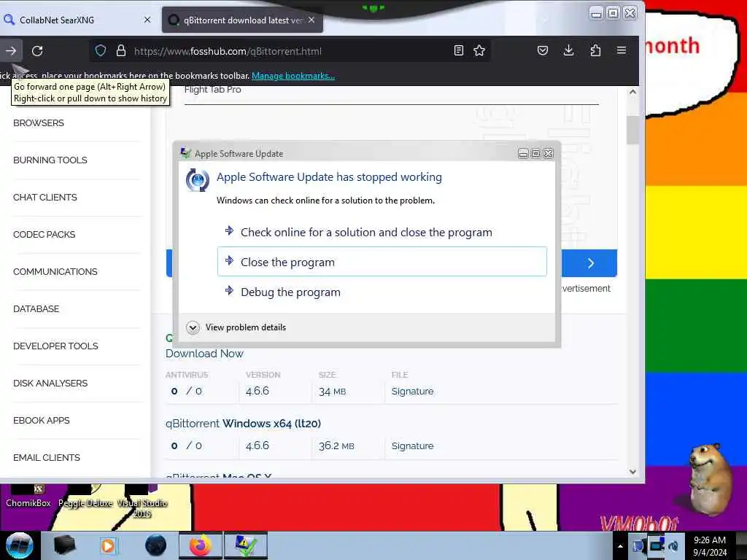Click the page scrollbar up arrow
The width and height of the screenshot is (747, 560).
(x=632, y=93)
